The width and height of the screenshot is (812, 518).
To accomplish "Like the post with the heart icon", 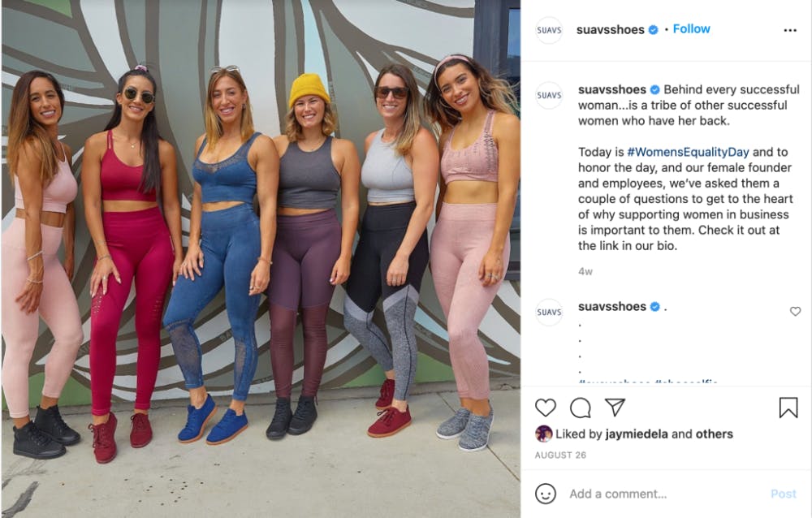I will point(546,408).
